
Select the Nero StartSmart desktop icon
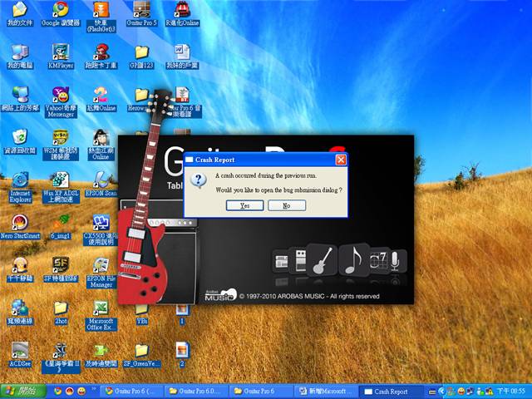click(20, 227)
